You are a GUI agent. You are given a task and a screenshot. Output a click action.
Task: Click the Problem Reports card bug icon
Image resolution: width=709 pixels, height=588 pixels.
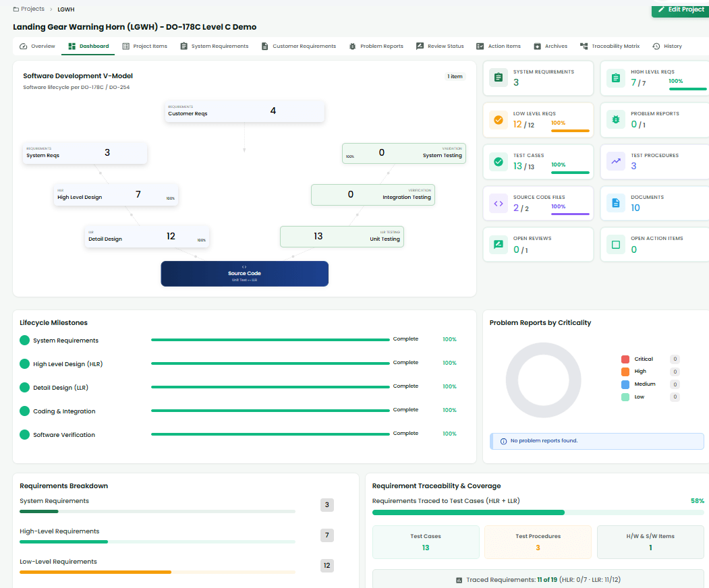click(616, 120)
